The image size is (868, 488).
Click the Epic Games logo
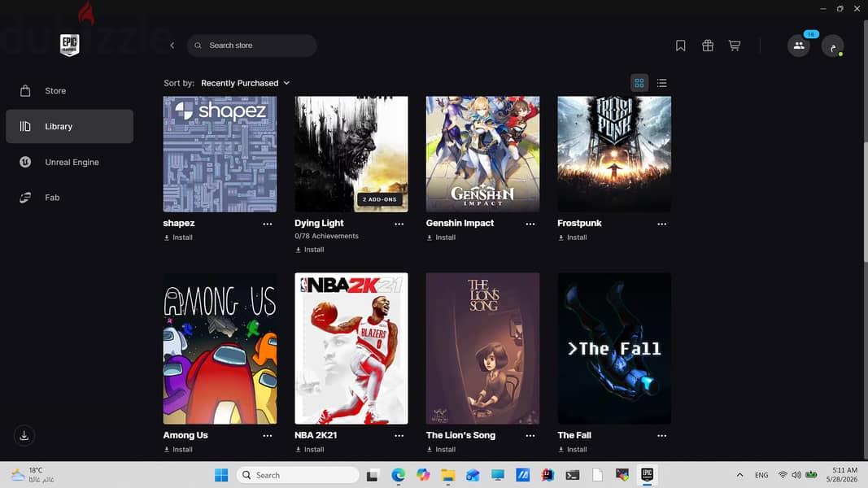69,45
